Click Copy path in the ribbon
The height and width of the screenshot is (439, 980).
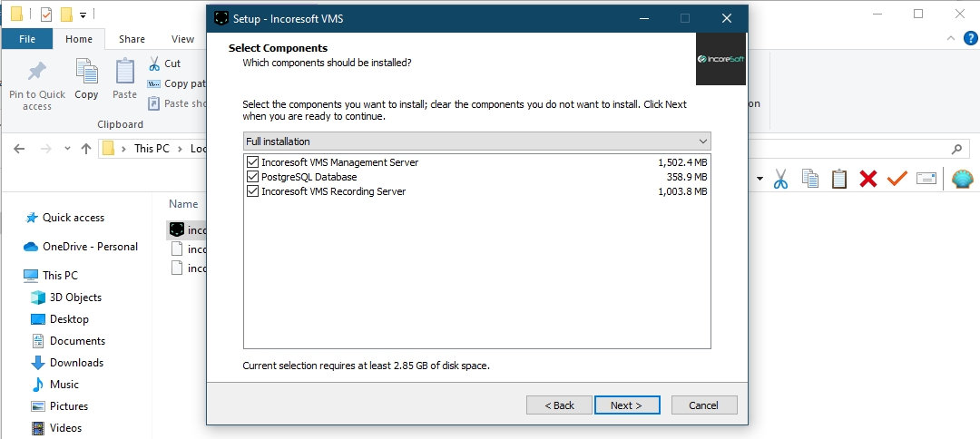pos(177,83)
